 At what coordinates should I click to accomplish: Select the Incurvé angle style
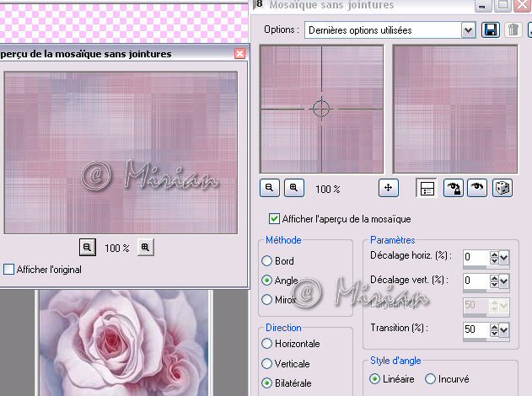click(430, 379)
